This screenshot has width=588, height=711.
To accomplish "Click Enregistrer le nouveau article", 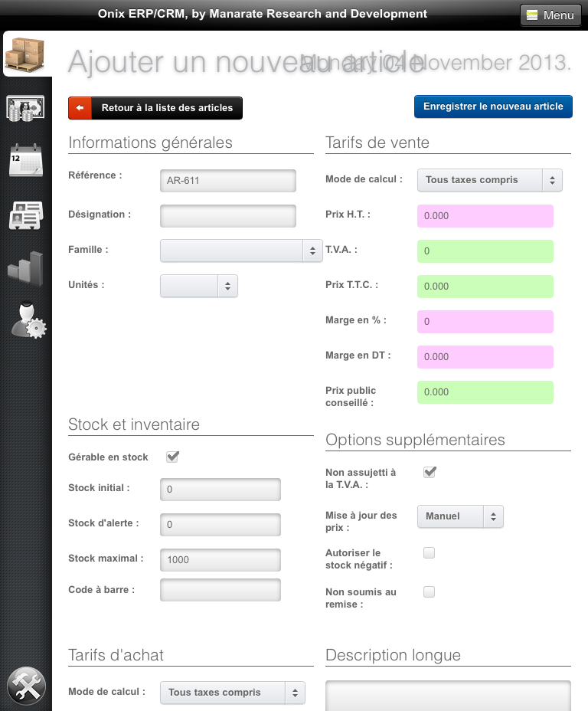I will (493, 106).
